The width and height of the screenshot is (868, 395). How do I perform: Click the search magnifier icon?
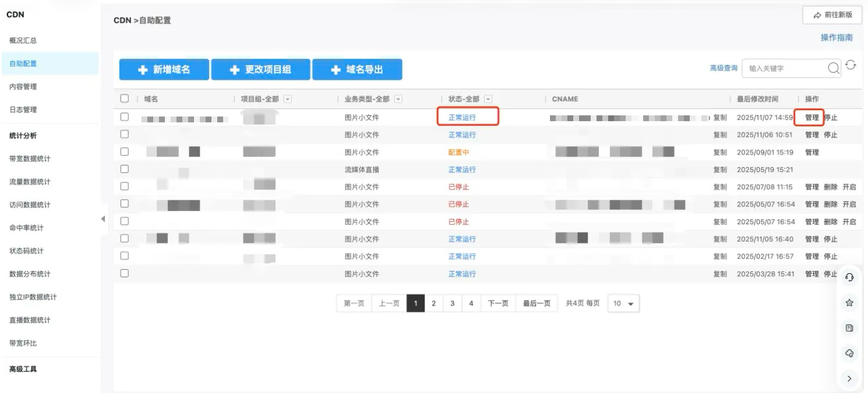(x=834, y=68)
